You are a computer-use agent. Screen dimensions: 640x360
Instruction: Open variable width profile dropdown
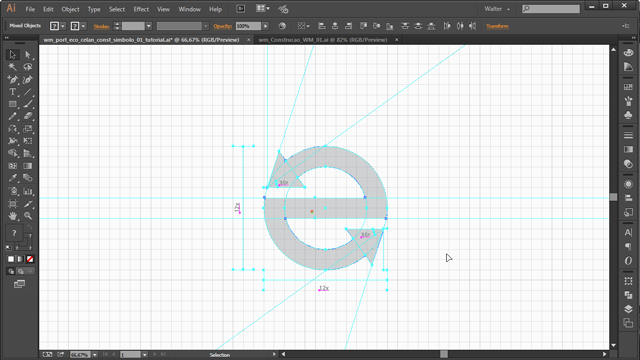tap(205, 26)
